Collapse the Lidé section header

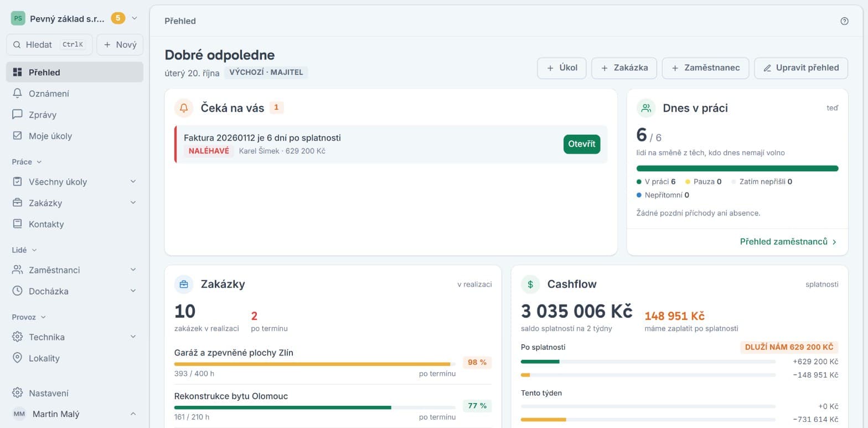pyautogui.click(x=24, y=250)
